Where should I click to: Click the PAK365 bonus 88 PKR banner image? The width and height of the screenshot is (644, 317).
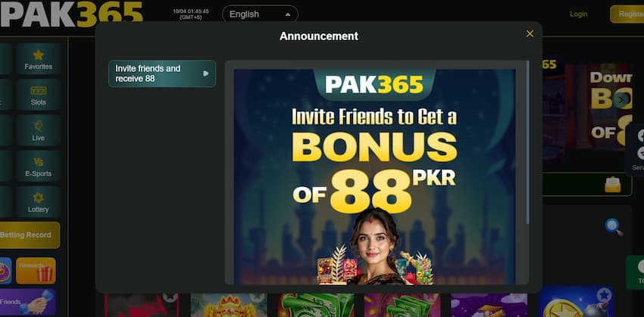374,176
